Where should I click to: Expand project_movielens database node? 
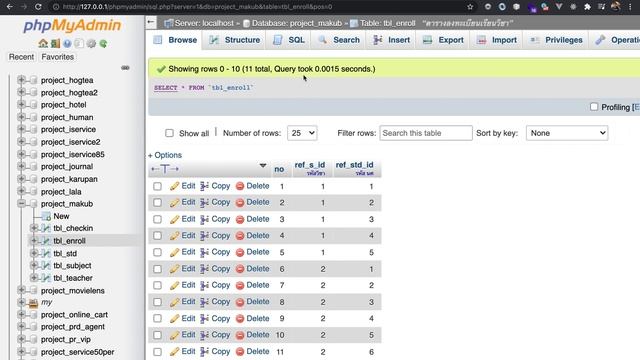tap(21, 290)
